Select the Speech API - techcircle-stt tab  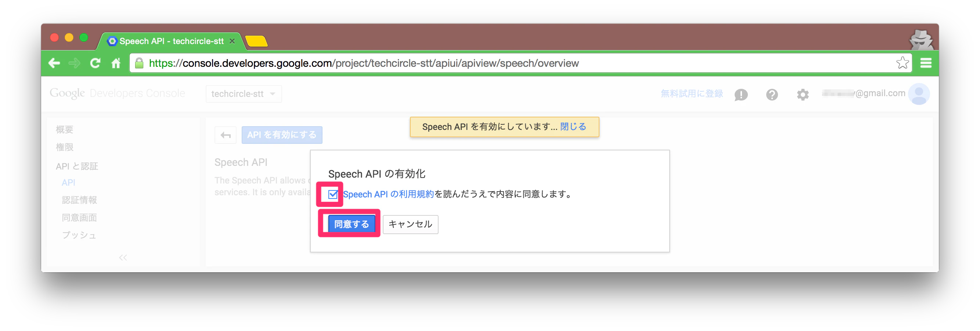click(x=171, y=41)
